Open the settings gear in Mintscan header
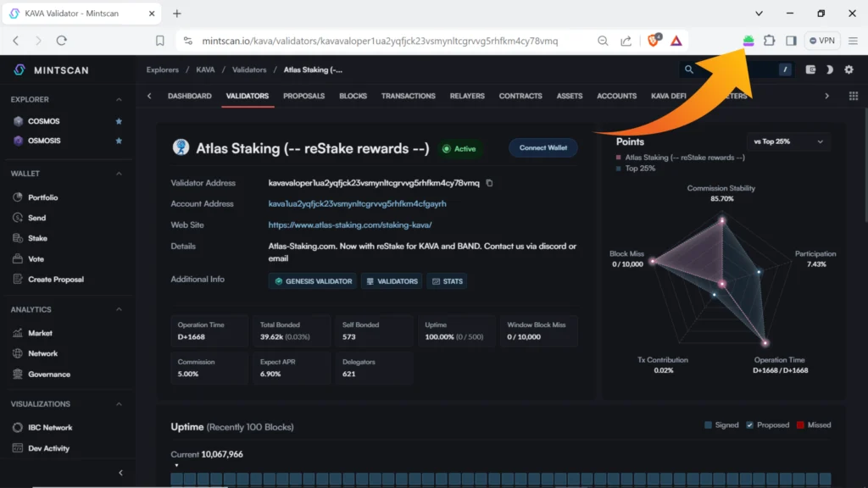Viewport: 868px width, 488px height. point(849,69)
